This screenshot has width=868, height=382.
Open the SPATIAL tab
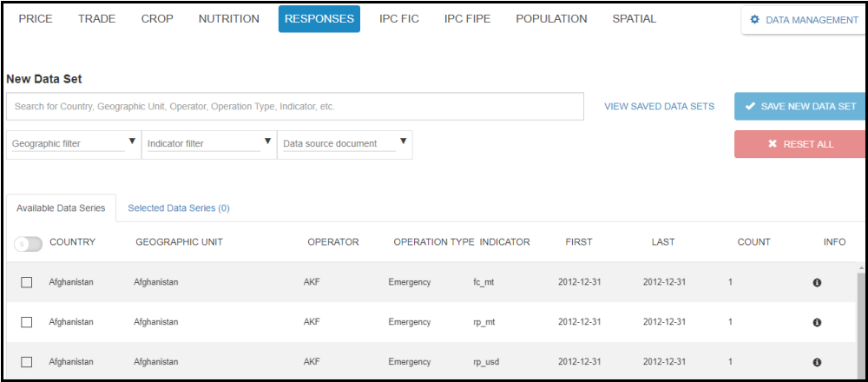pos(634,19)
